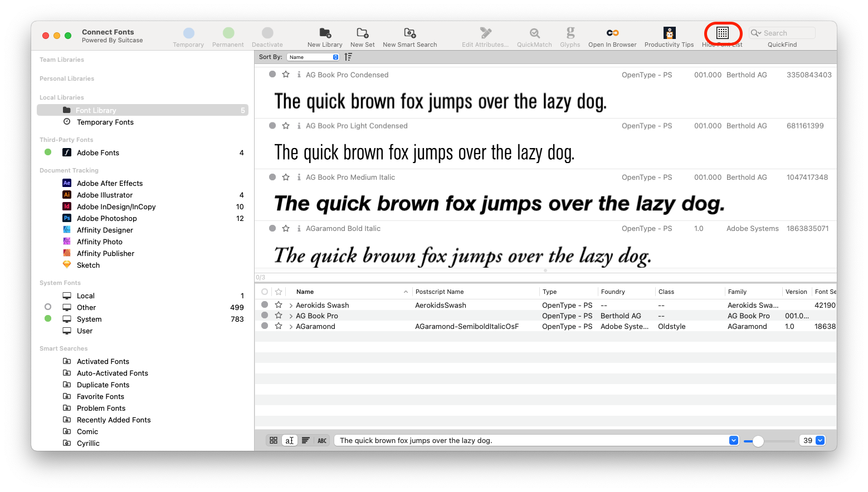Toggle activation of Aerokids Swash row
This screenshot has height=492, width=868.
tap(265, 304)
